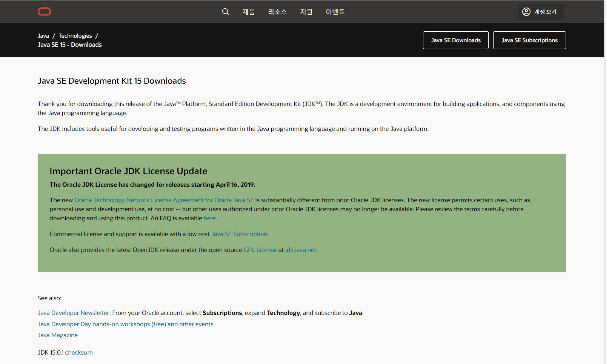Go to Java breadcrumb link
Viewport: 606px width, 364px height.
pos(43,36)
